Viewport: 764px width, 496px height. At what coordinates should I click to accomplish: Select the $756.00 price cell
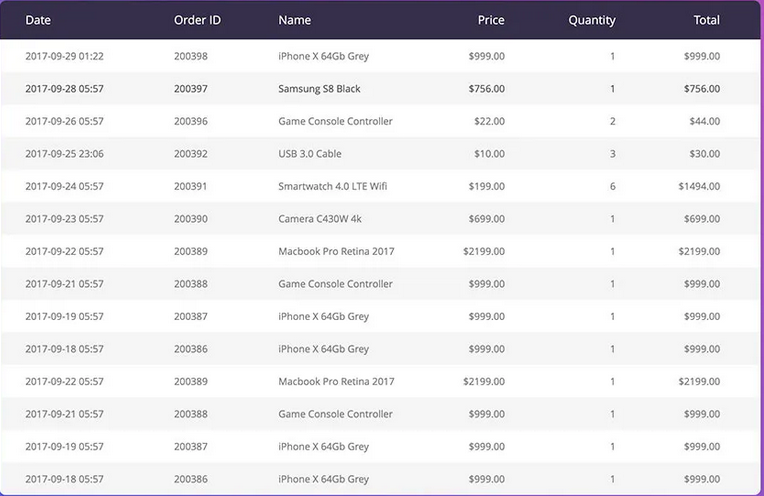click(x=487, y=89)
